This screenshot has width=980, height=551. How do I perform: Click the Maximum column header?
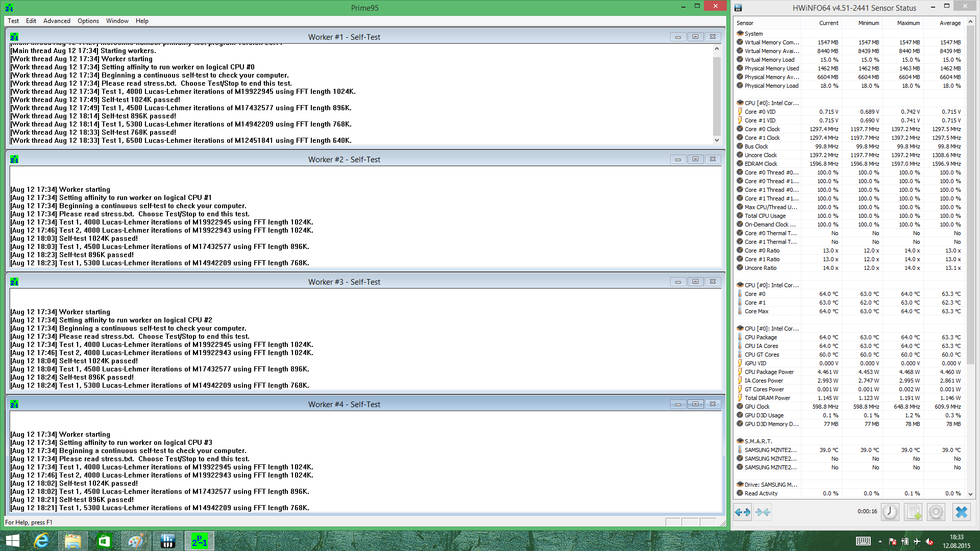coord(902,23)
